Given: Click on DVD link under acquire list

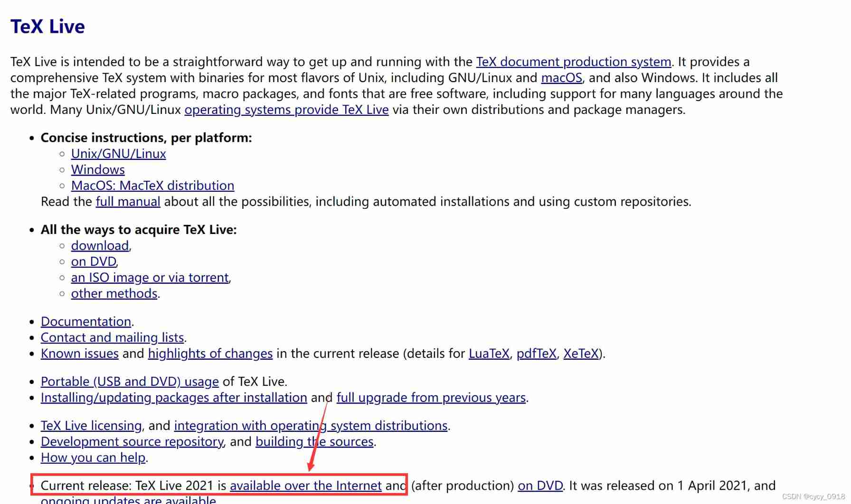Looking at the screenshot, I should 94,261.
